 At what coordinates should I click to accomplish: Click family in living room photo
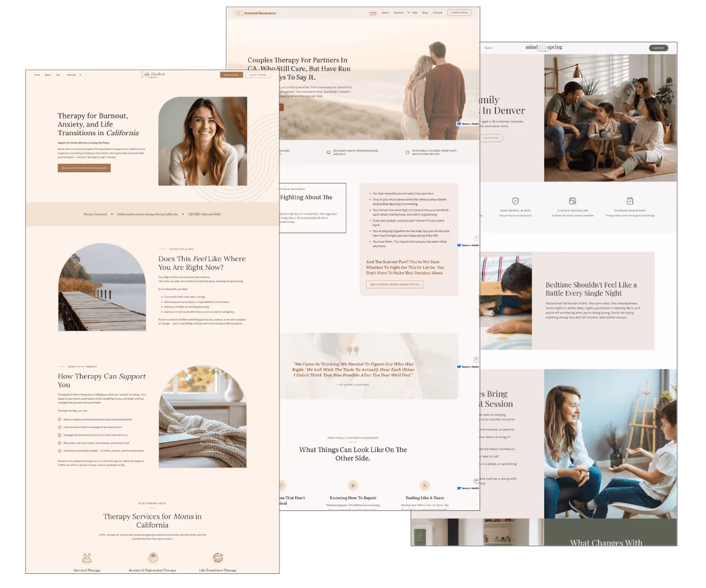[610, 118]
